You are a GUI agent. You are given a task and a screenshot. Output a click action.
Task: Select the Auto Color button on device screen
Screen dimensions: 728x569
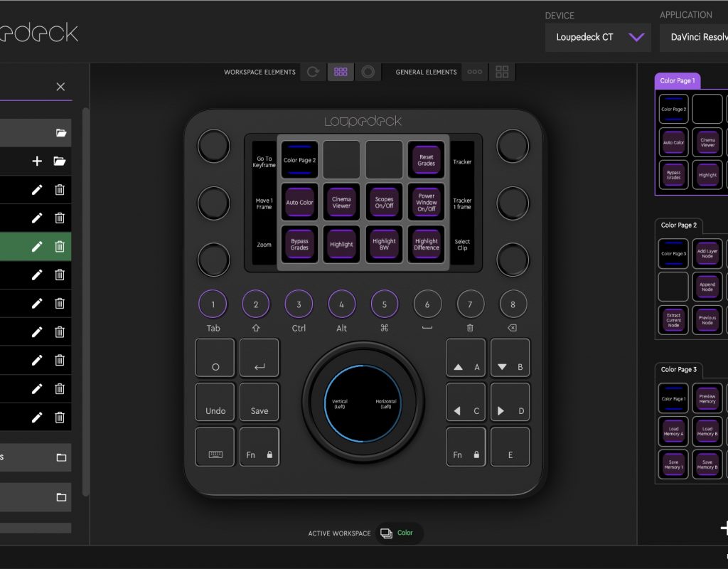pos(299,202)
